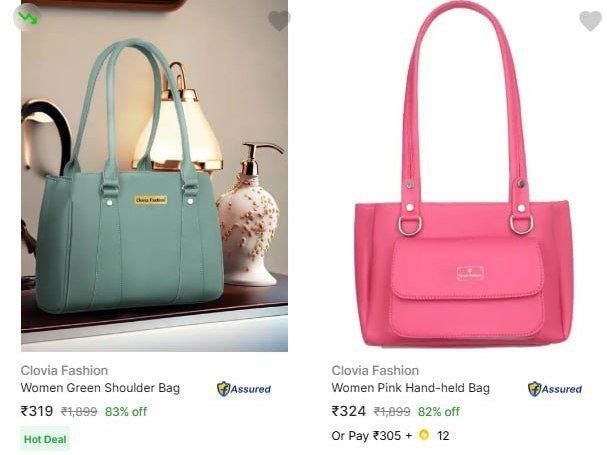Toggle wishlist heart on pink hand-held bag
This screenshot has height=455, width=607.
[590, 21]
